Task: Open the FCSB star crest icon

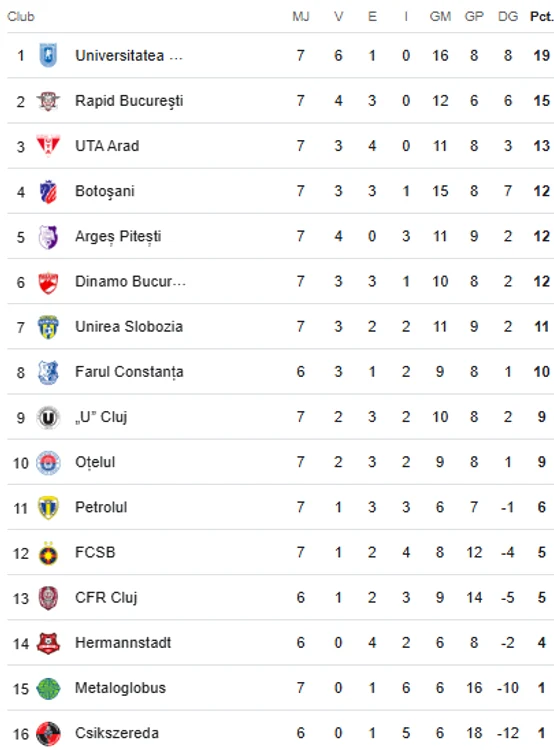Action: click(48, 553)
